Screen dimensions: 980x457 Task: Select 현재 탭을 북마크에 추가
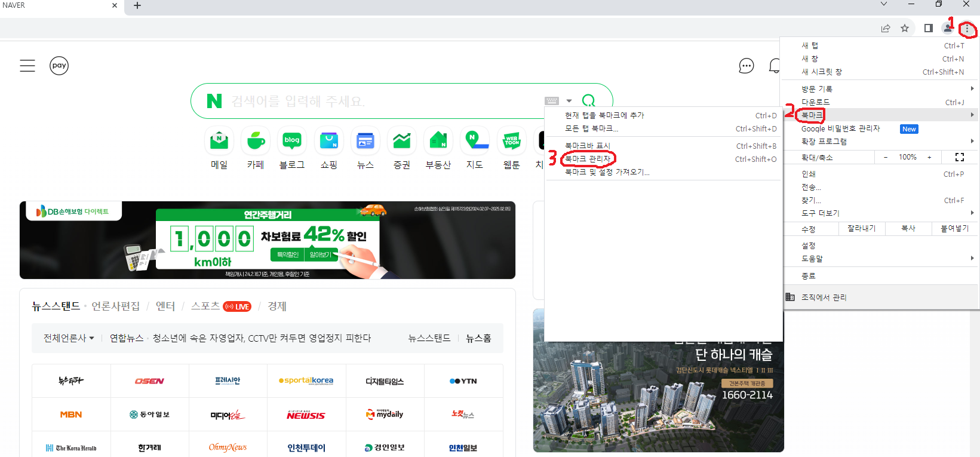(x=663, y=115)
